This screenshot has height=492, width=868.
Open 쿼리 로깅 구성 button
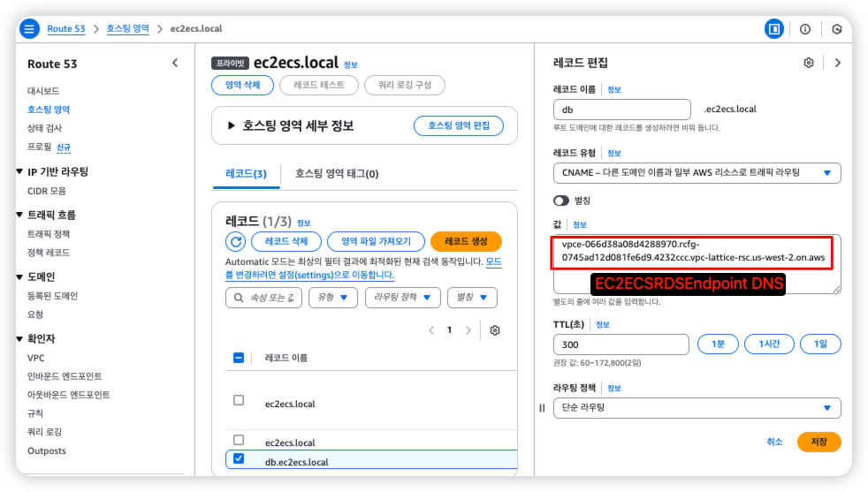point(405,85)
